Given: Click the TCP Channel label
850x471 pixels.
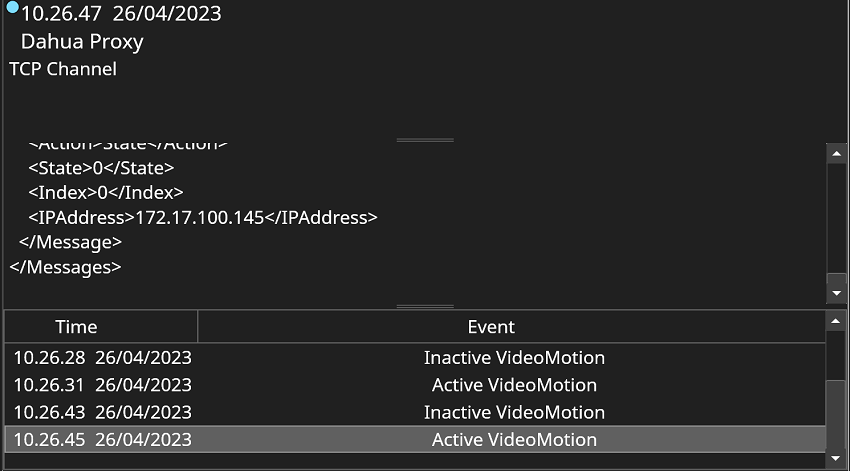Looking at the screenshot, I should point(63,69).
